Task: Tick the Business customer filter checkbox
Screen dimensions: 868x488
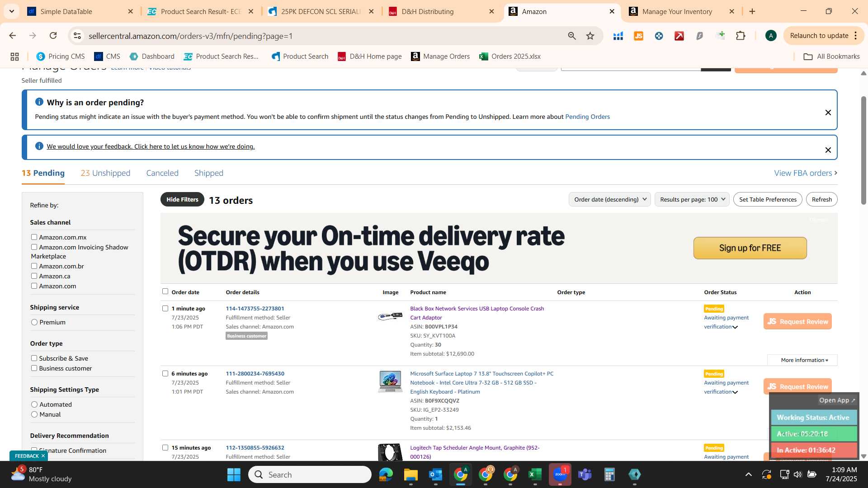Action: [x=34, y=368]
